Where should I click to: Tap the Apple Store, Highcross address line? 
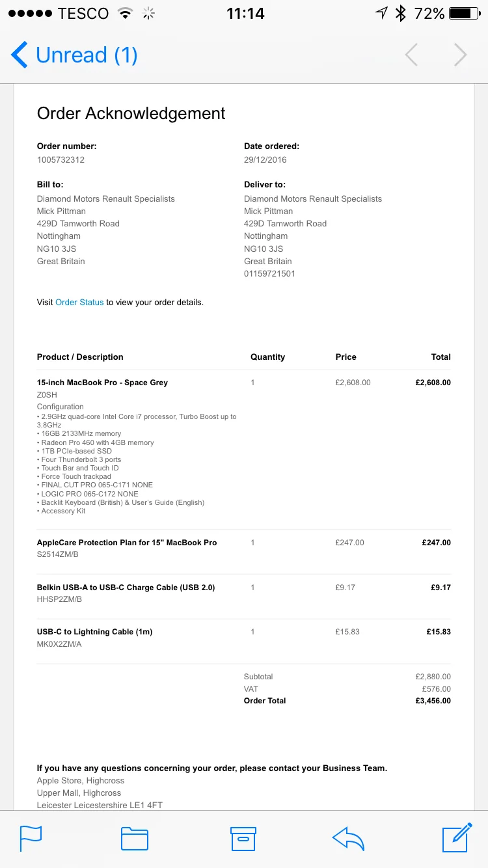coord(81,781)
